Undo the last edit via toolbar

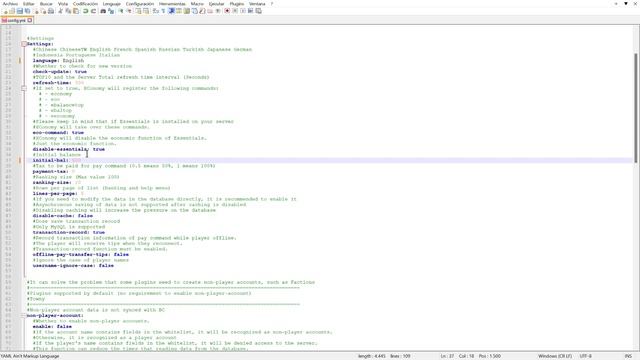[x=85, y=11]
